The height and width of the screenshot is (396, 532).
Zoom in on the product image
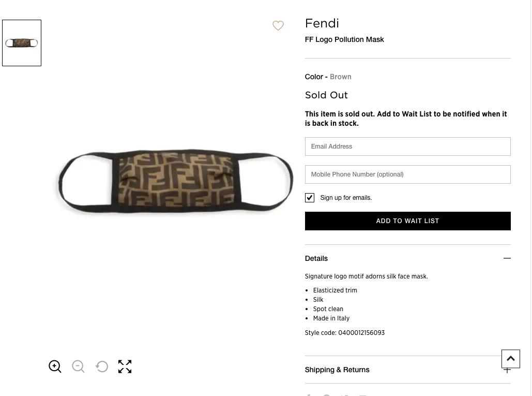point(55,366)
